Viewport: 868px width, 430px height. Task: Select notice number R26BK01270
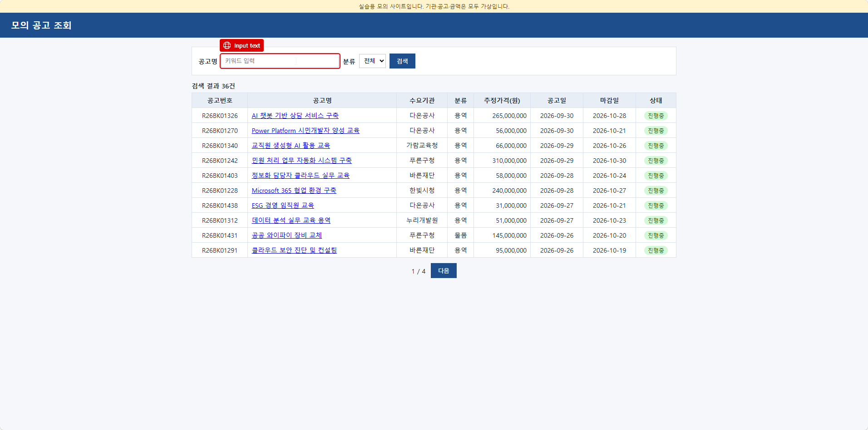(220, 131)
